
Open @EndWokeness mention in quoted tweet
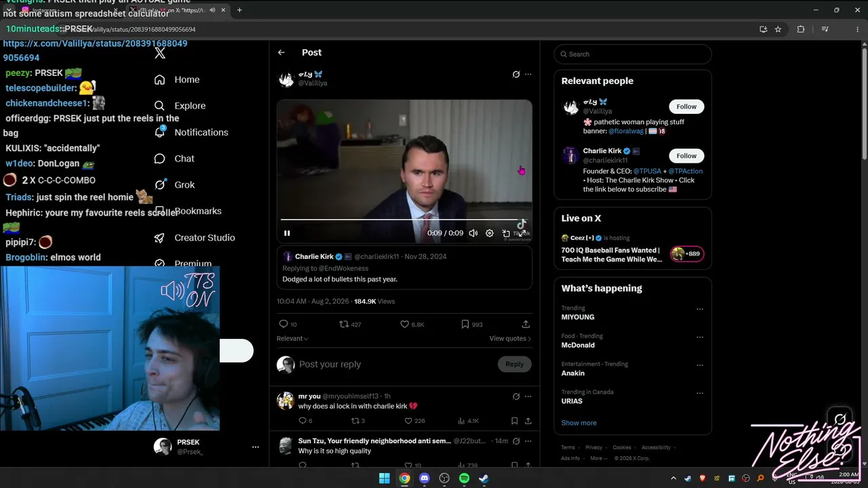(x=344, y=268)
